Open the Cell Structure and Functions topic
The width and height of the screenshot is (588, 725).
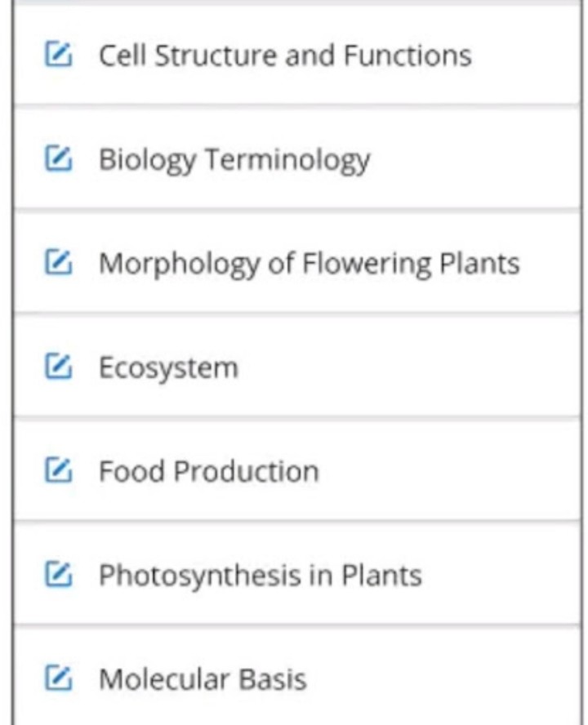coord(284,56)
